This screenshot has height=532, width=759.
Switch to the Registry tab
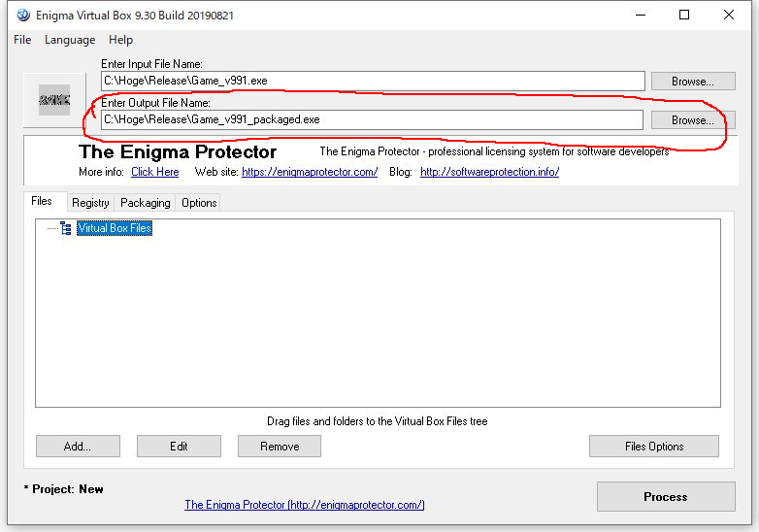(90, 203)
